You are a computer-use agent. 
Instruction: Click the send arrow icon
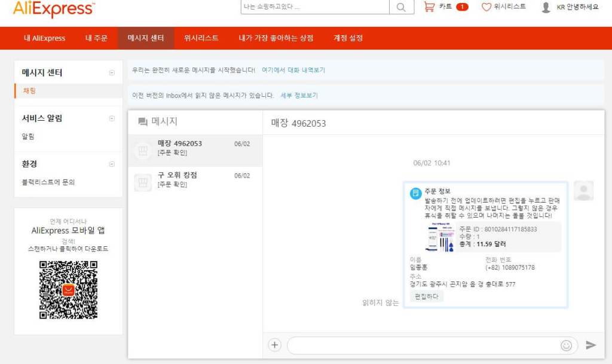pyautogui.click(x=590, y=345)
